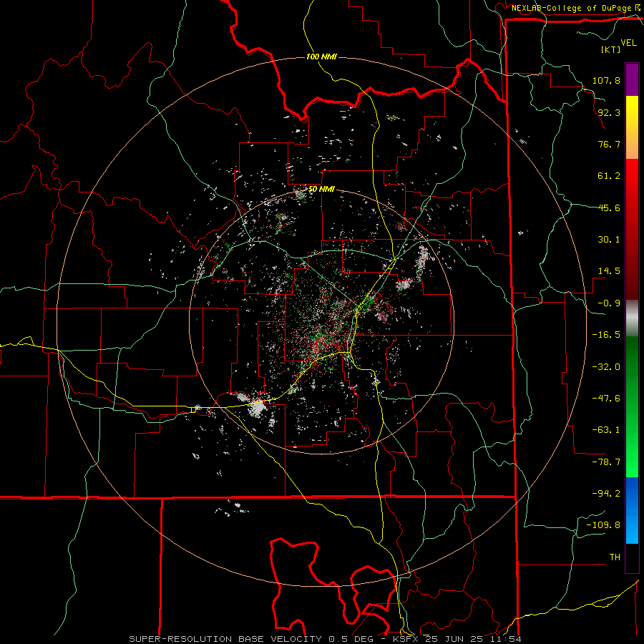This screenshot has width=644, height=644.
Task: Select the 76.7 legend value
Action: pyautogui.click(x=609, y=144)
